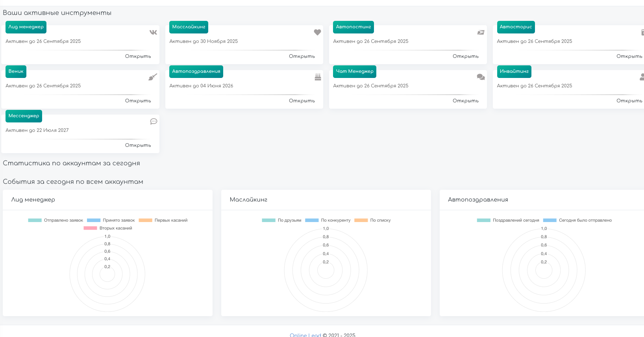Toggle Отправлено заявок legend swatch
The image size is (644, 337).
point(35,220)
